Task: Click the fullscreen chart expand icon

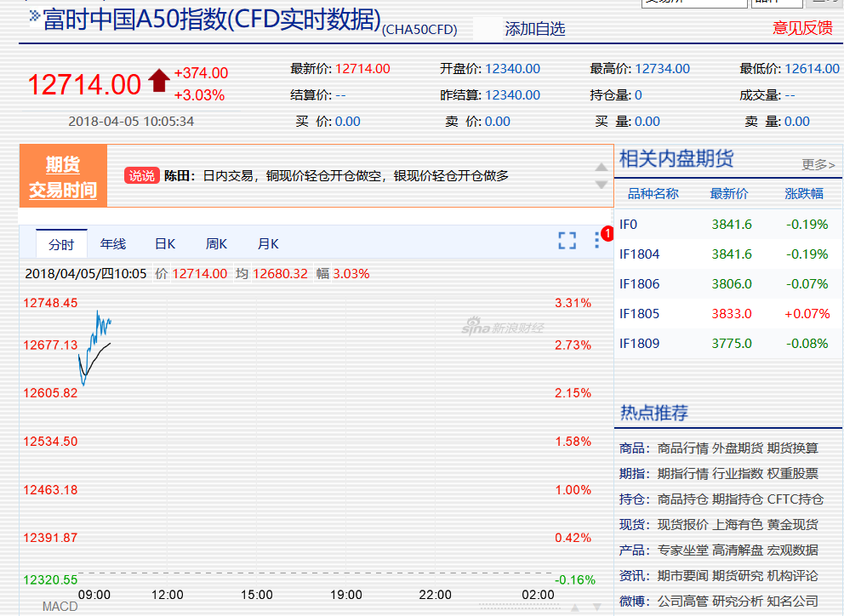Action: pos(567,241)
